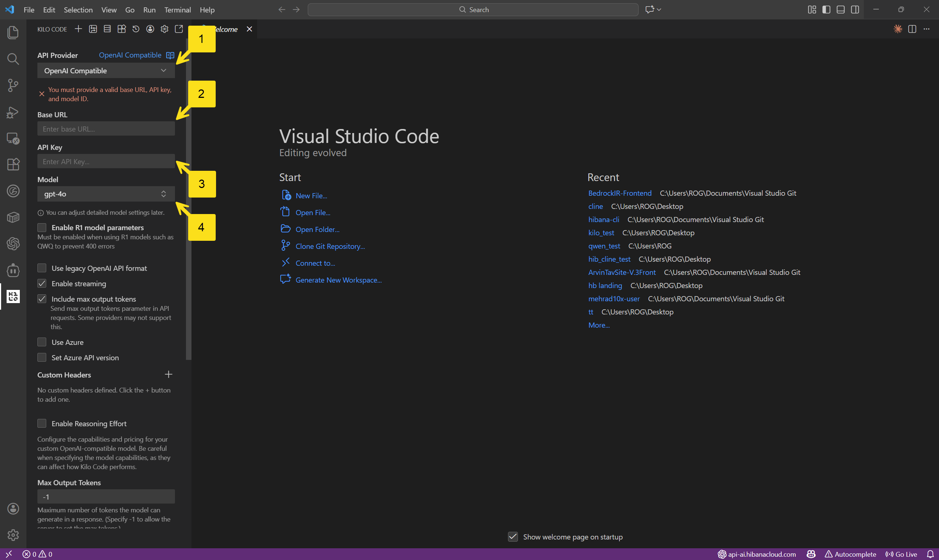The width and height of the screenshot is (939, 560).
Task: Open API provider documentation book icon
Action: pyautogui.click(x=170, y=55)
